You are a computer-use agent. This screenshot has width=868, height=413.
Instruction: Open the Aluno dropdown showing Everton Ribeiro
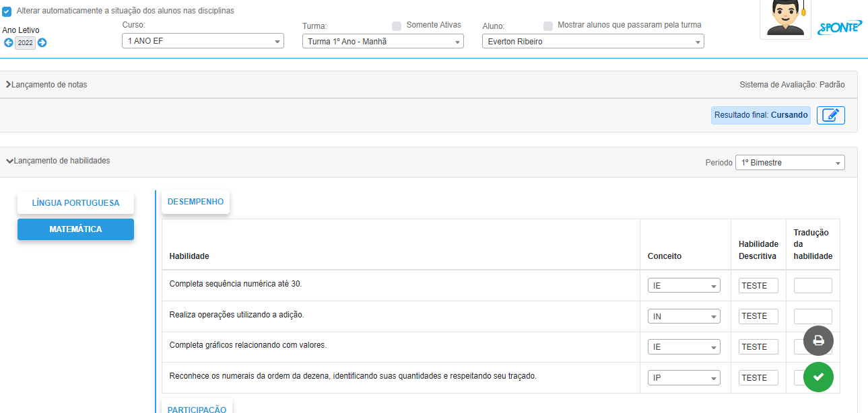pos(593,42)
